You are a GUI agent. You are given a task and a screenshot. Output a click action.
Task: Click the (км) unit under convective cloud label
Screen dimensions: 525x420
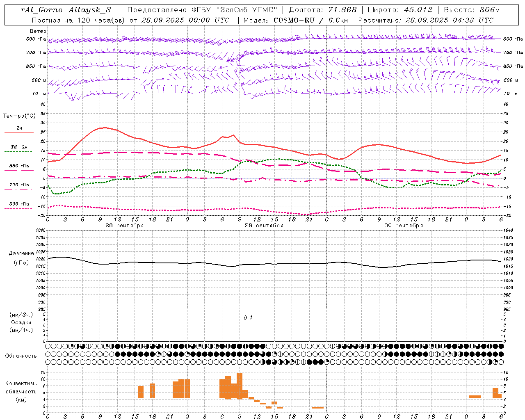coord(21,399)
